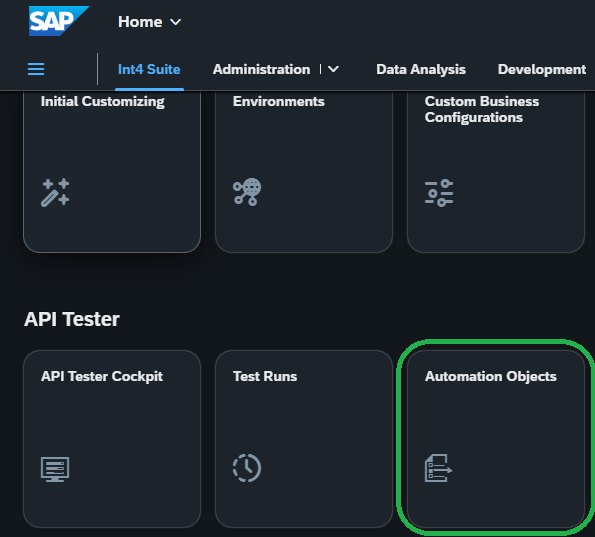Open the Data Analysis tab

(421, 69)
